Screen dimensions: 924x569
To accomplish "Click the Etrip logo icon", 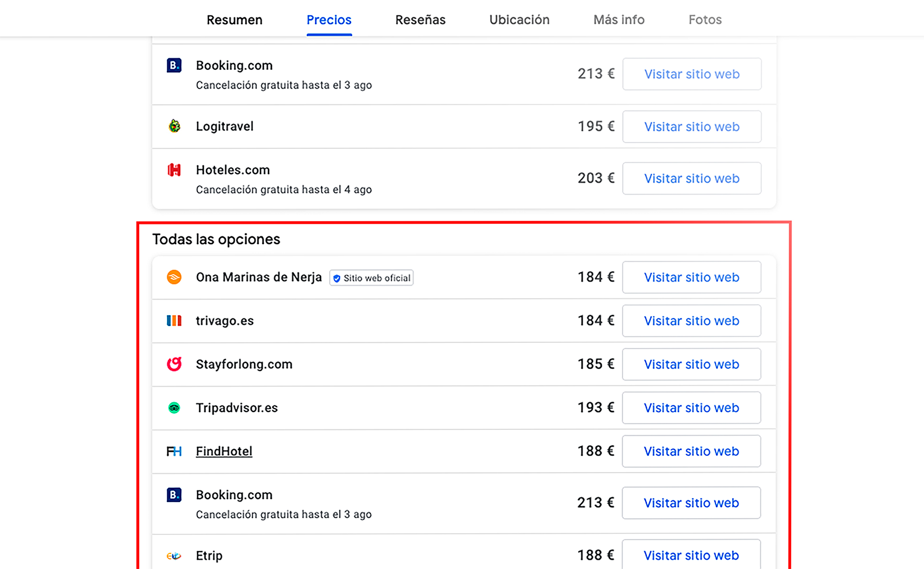I will pos(174,556).
